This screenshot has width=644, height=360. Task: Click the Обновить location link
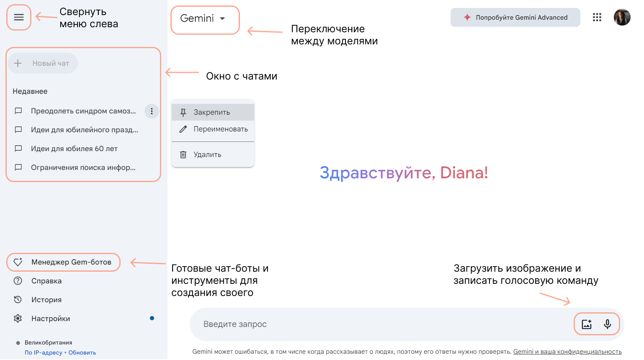82,352
